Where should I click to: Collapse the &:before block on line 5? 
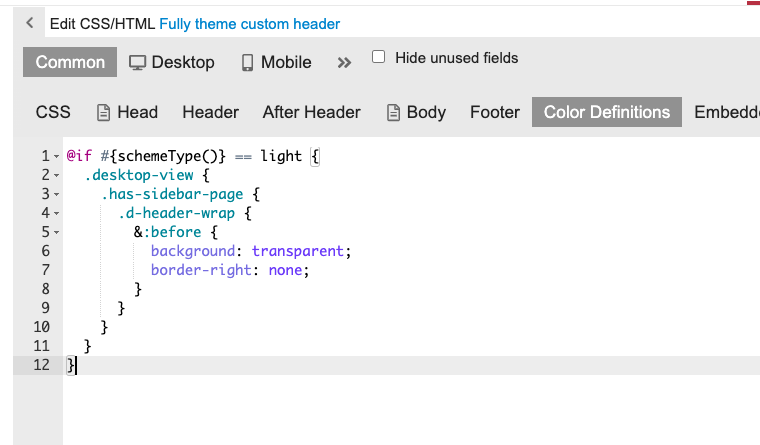pyautogui.click(x=56, y=233)
